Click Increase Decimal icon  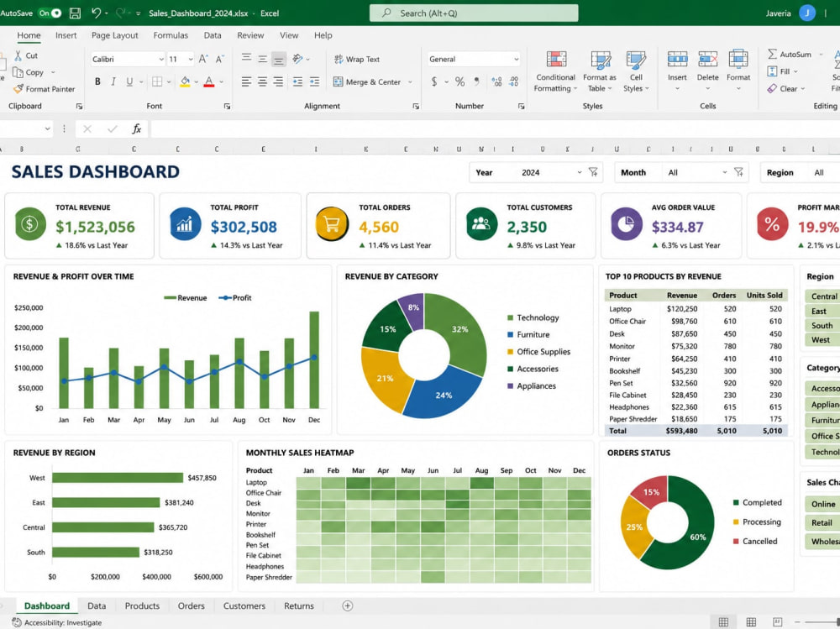click(x=496, y=81)
